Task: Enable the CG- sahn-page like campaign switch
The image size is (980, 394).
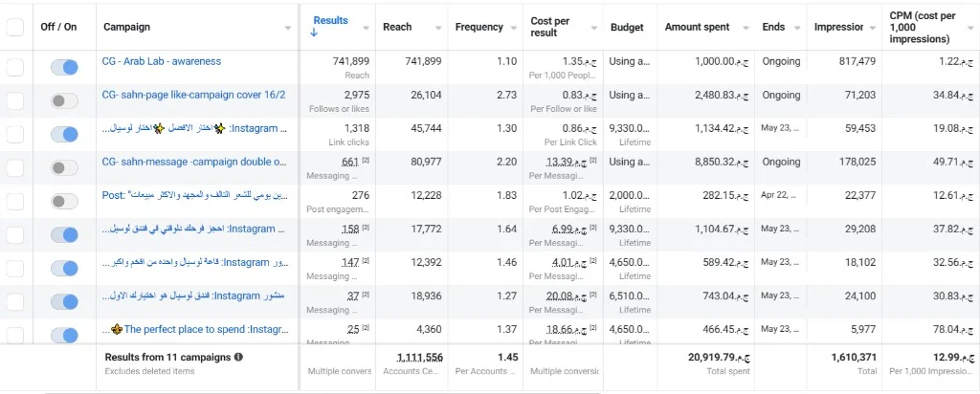Action: tap(64, 101)
